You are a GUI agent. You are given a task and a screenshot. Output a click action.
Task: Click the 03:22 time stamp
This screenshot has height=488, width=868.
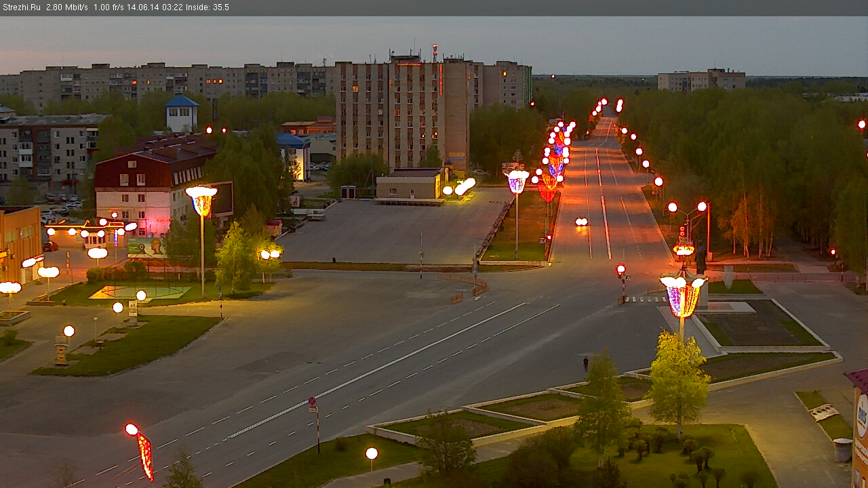click(x=172, y=7)
